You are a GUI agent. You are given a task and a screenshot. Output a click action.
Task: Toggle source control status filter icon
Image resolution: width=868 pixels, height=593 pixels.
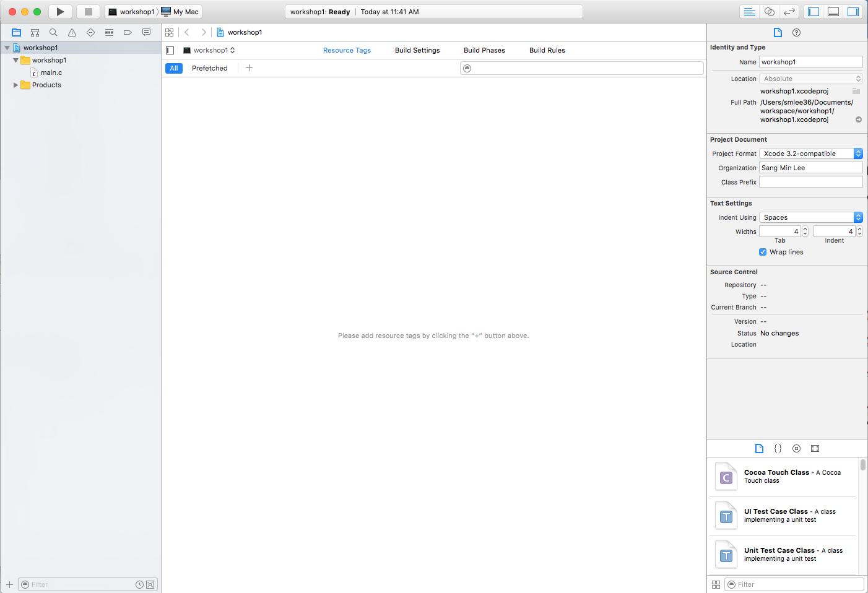tap(150, 584)
